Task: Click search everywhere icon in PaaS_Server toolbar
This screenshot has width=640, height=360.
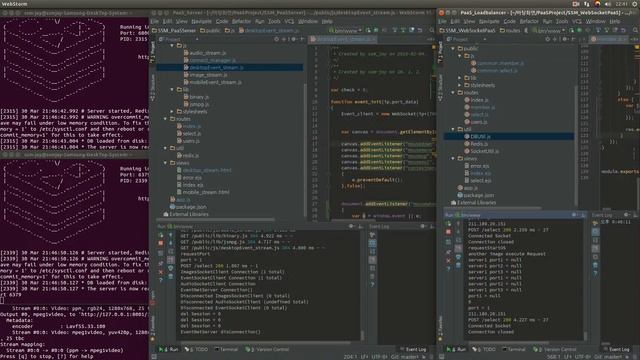Action: 432,30
